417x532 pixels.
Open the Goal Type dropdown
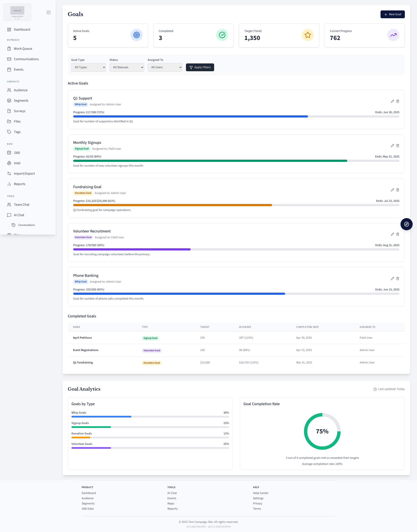click(x=88, y=67)
